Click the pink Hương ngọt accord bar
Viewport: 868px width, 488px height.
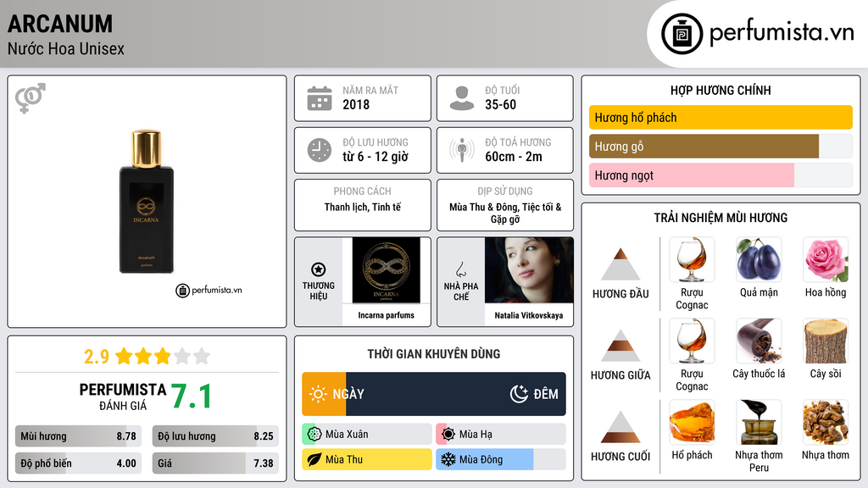click(x=692, y=175)
